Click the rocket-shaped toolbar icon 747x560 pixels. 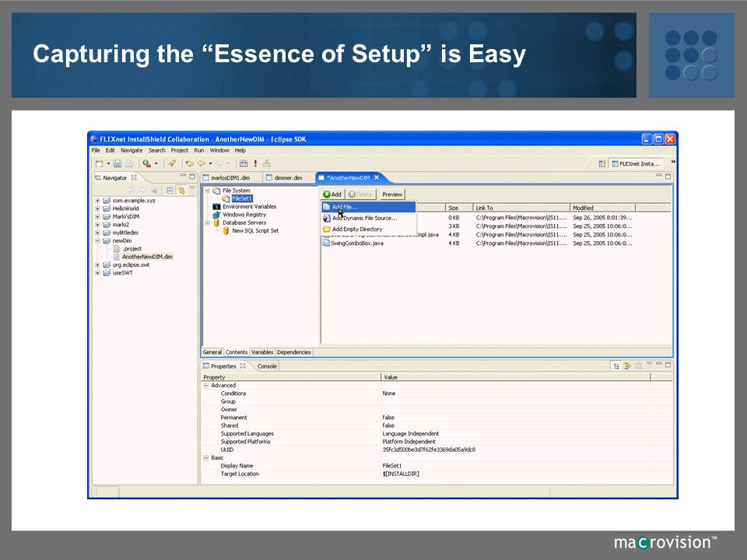(171, 163)
